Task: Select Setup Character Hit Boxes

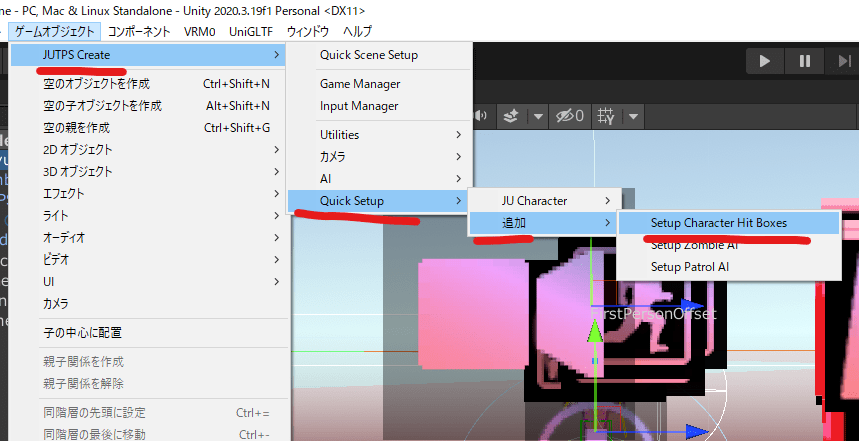Action: click(x=727, y=223)
